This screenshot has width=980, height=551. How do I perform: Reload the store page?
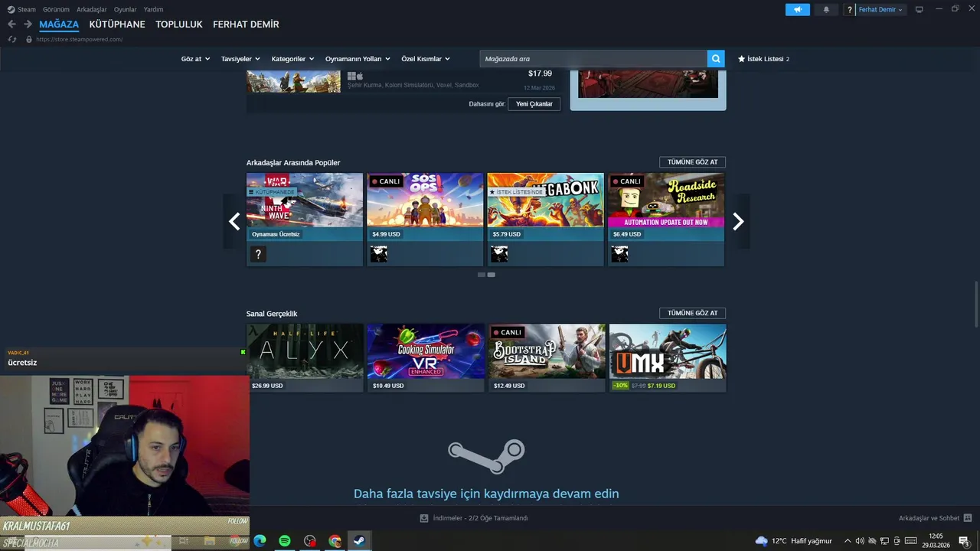coord(12,39)
